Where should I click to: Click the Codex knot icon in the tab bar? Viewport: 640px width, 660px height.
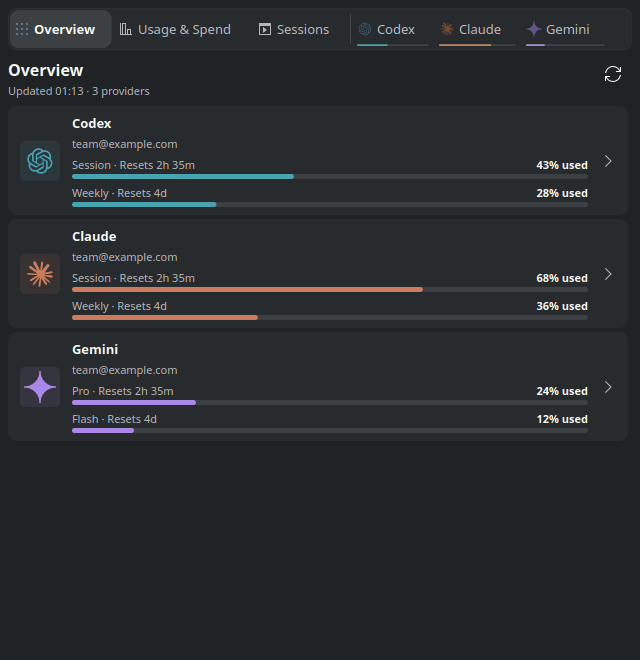tap(365, 29)
